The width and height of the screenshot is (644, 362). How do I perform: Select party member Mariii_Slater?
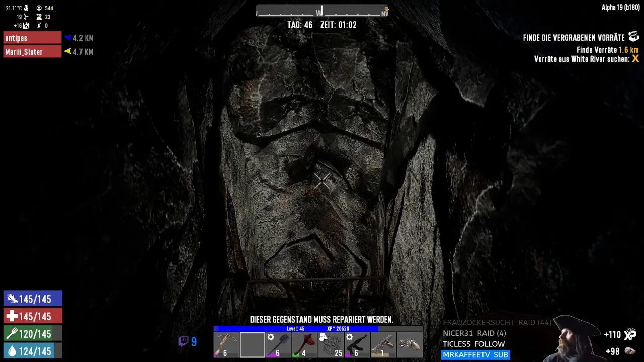[33, 51]
